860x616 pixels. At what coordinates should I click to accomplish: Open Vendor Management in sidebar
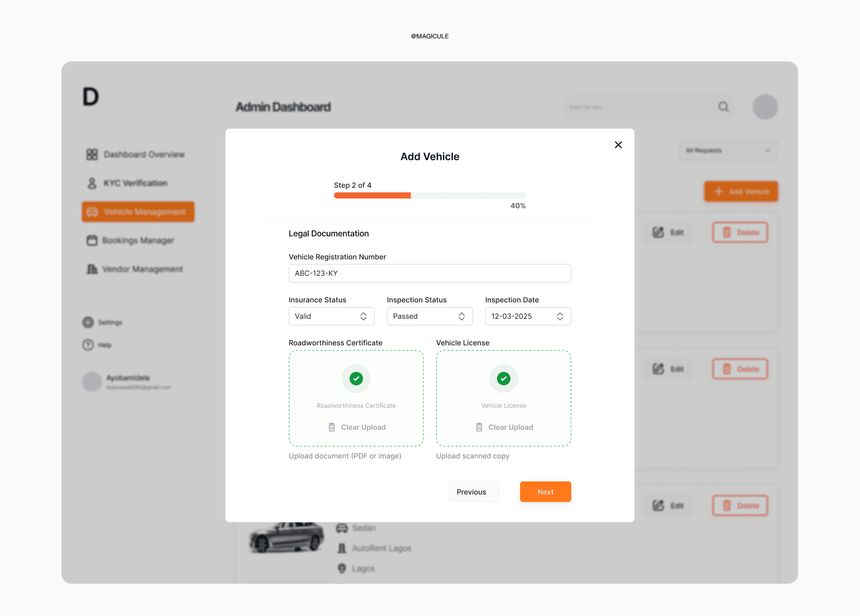(x=135, y=269)
